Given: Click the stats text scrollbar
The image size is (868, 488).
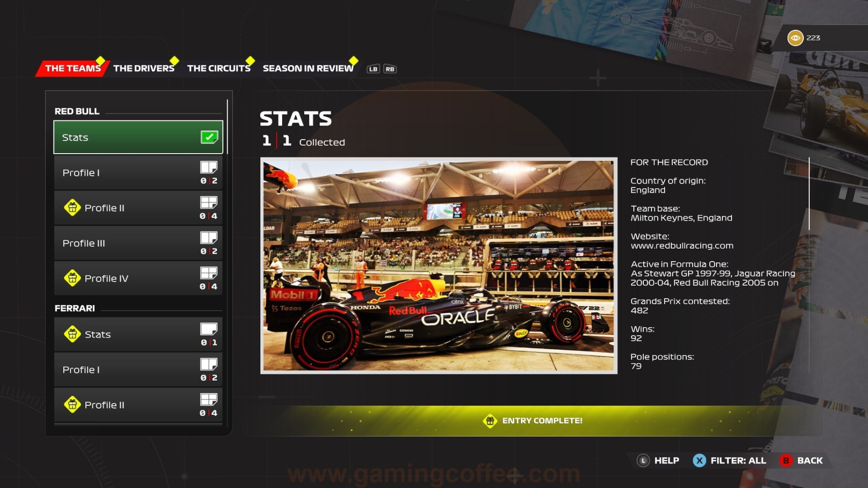Looking at the screenshot, I should pos(809,193).
